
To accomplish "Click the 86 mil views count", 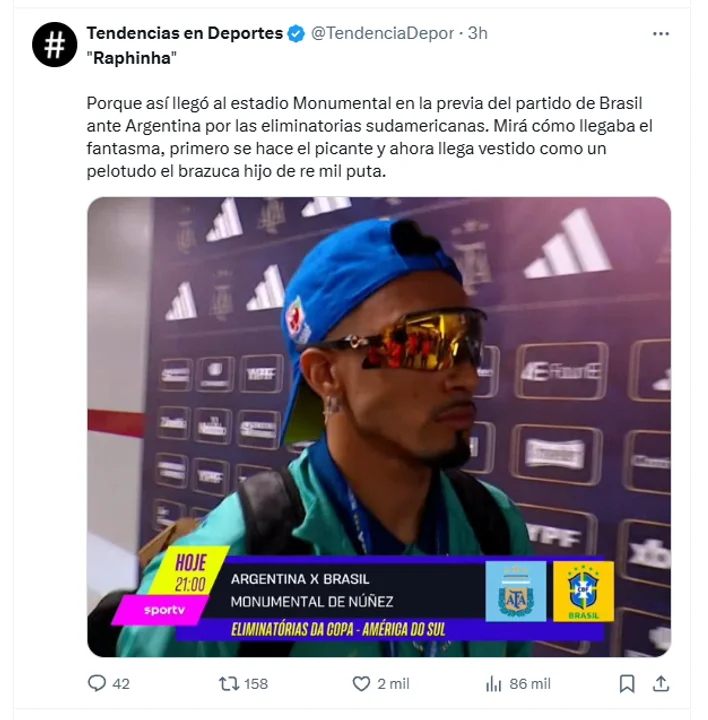I will click(x=530, y=684).
